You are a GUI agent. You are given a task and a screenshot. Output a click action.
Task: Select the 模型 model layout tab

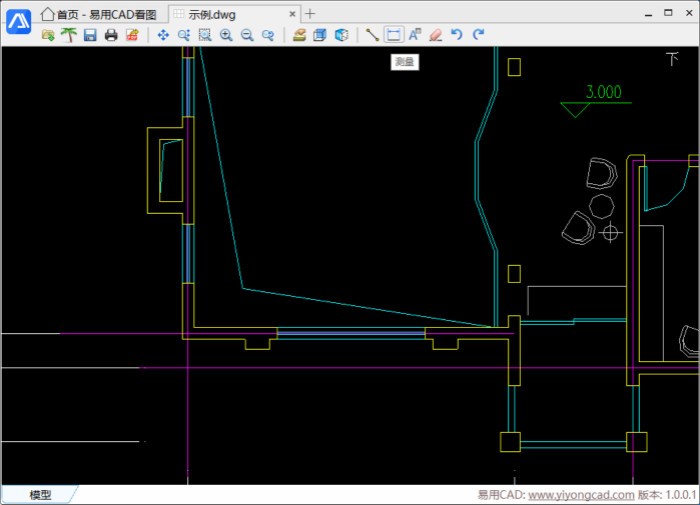click(40, 495)
